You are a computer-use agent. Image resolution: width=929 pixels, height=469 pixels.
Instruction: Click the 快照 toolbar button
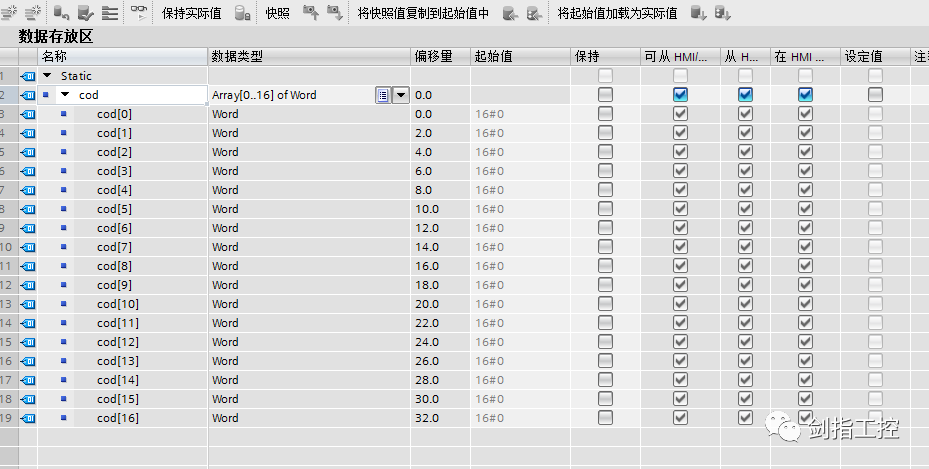(277, 13)
